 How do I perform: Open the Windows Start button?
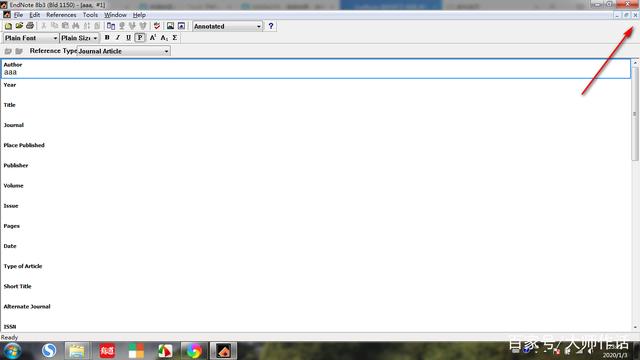pos(12,351)
